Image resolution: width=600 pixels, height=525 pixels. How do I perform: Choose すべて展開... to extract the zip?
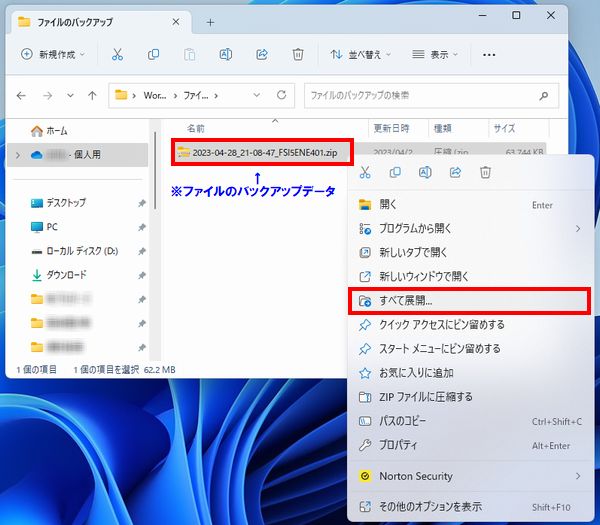[x=470, y=301]
